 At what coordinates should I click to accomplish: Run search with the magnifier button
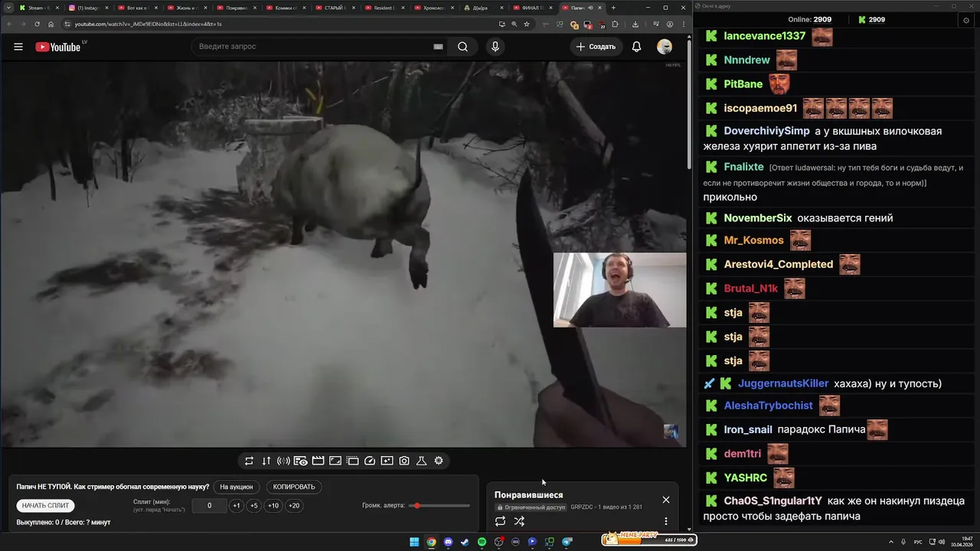pyautogui.click(x=462, y=47)
